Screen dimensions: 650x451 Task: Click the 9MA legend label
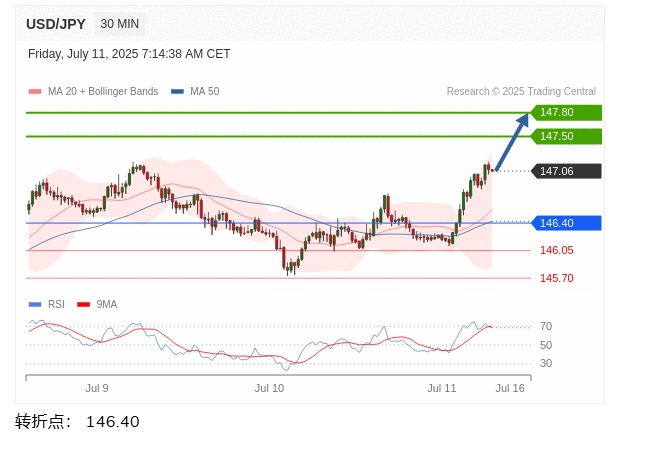click(107, 305)
